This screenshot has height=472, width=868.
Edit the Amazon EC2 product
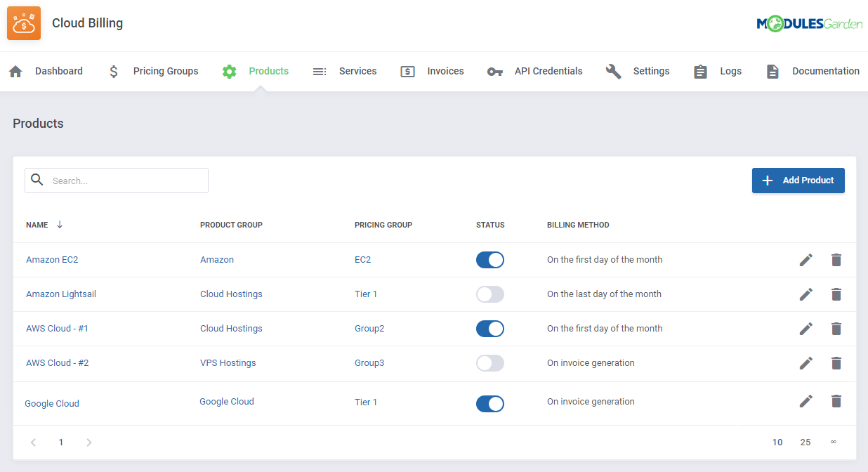pos(806,260)
